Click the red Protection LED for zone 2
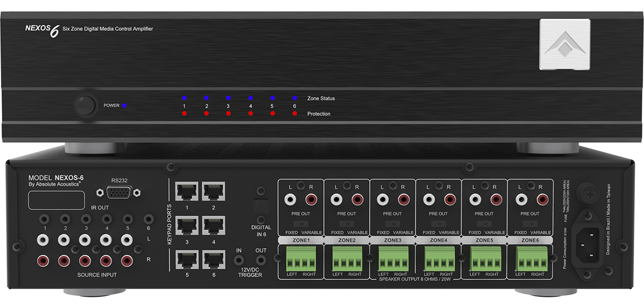This screenshot has width=644, height=308. click(x=206, y=113)
